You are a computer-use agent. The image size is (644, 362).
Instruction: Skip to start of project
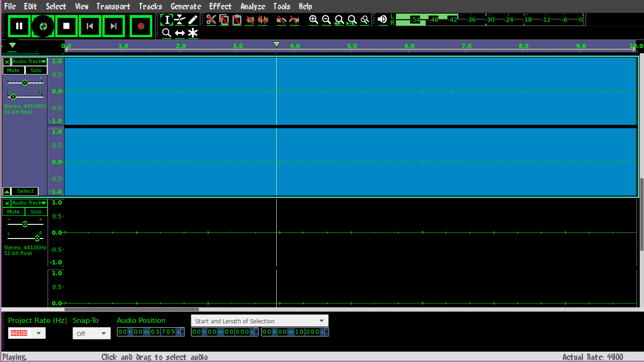pos(90,26)
